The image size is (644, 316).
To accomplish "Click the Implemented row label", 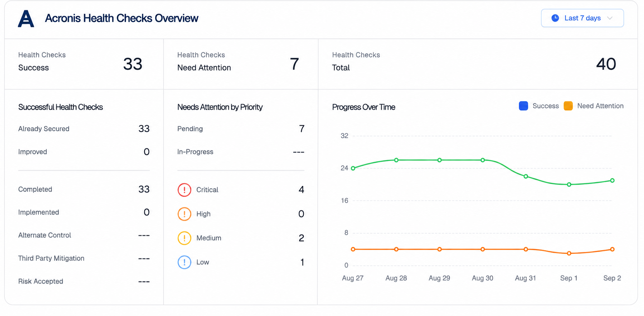I will pyautogui.click(x=38, y=212).
